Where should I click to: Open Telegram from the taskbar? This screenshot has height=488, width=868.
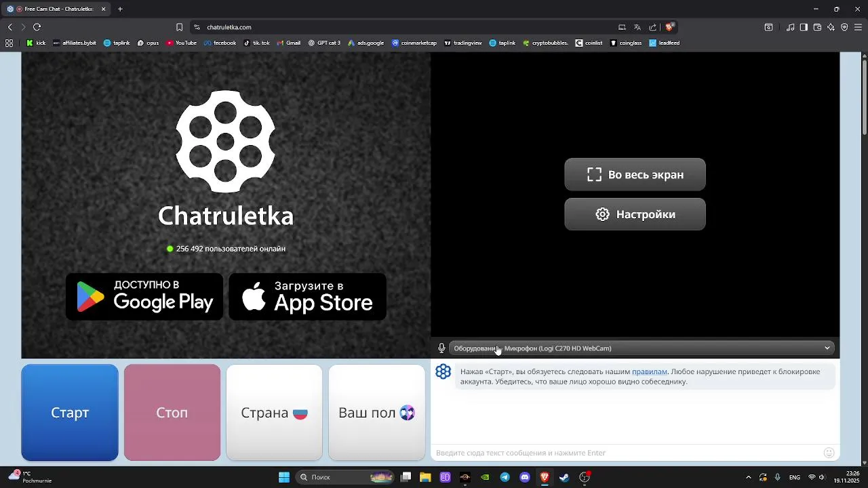click(x=505, y=477)
